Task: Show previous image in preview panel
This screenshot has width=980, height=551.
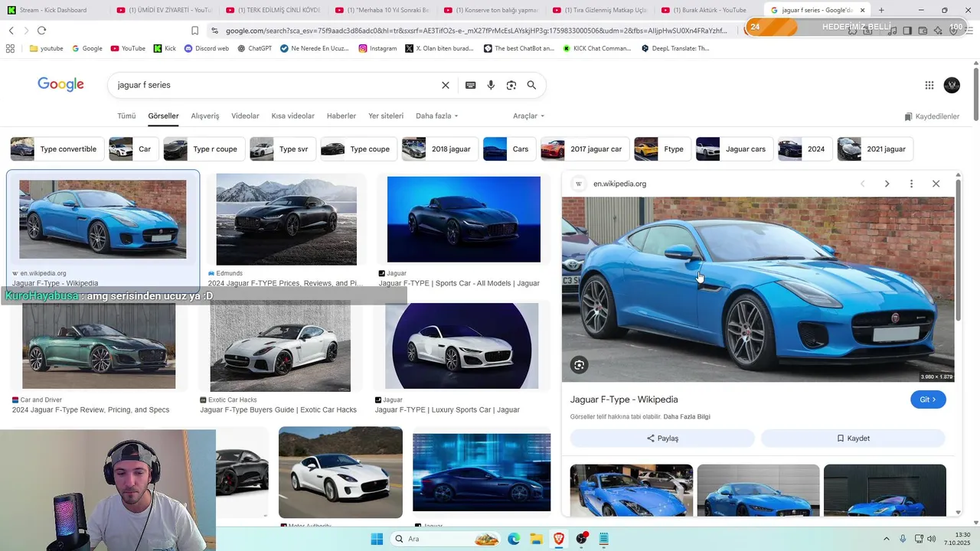Action: (x=863, y=184)
